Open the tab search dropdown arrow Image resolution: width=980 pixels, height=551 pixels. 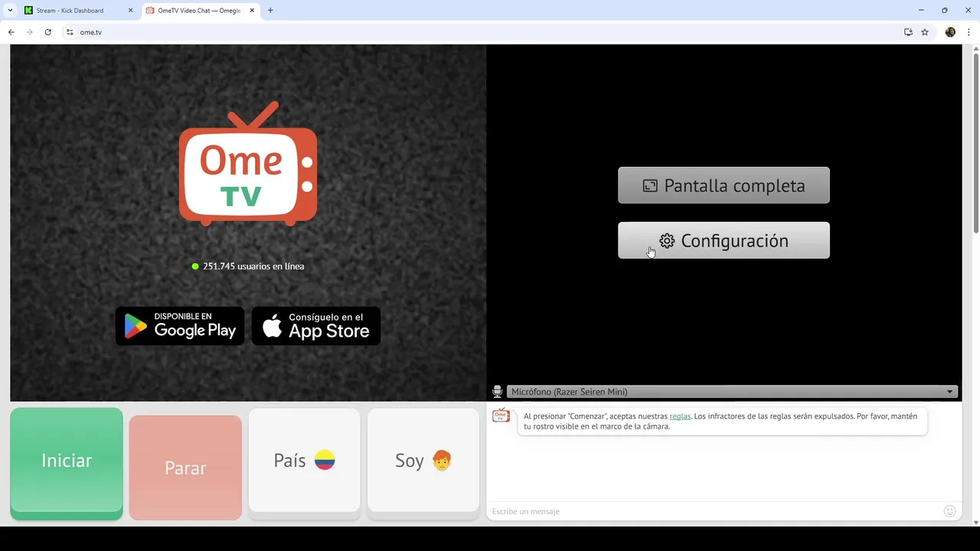tap(10, 11)
